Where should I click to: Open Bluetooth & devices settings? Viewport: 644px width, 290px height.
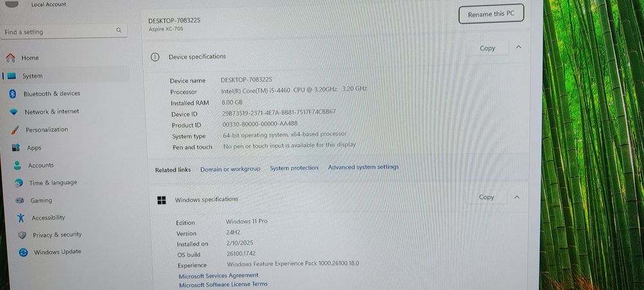[x=52, y=93]
